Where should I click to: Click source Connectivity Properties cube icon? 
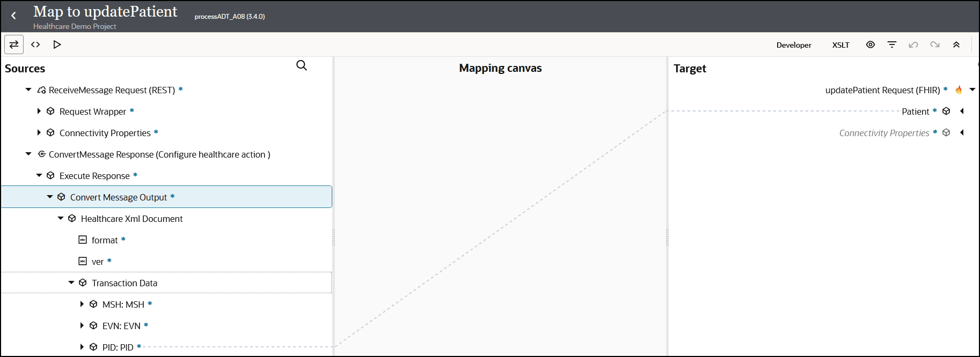50,132
